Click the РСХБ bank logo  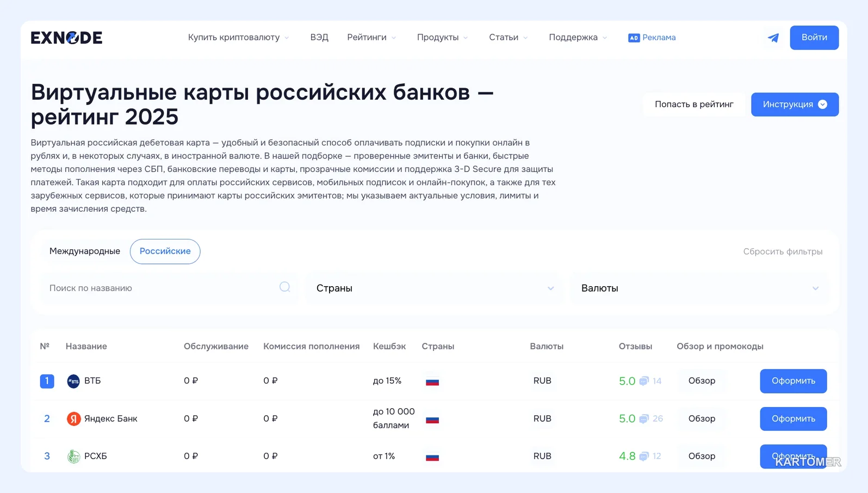click(73, 457)
